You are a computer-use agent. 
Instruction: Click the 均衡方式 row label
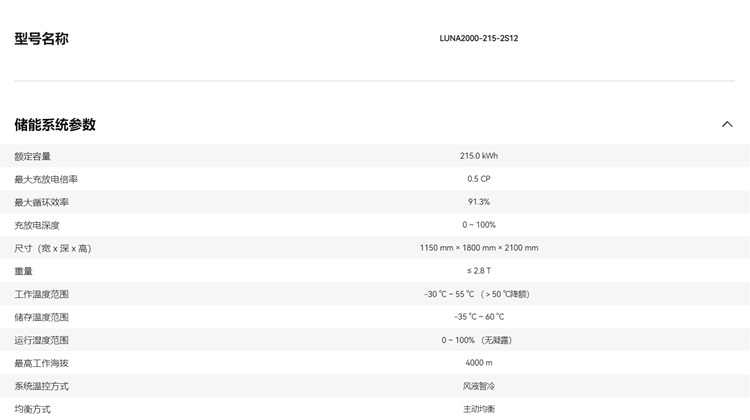[x=32, y=409]
